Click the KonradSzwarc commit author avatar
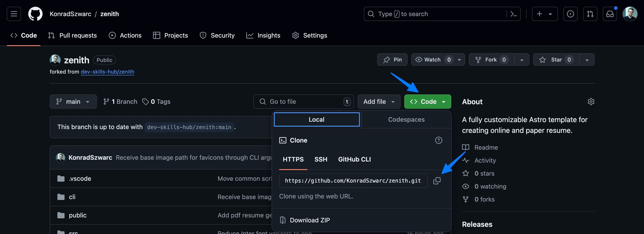 60,158
